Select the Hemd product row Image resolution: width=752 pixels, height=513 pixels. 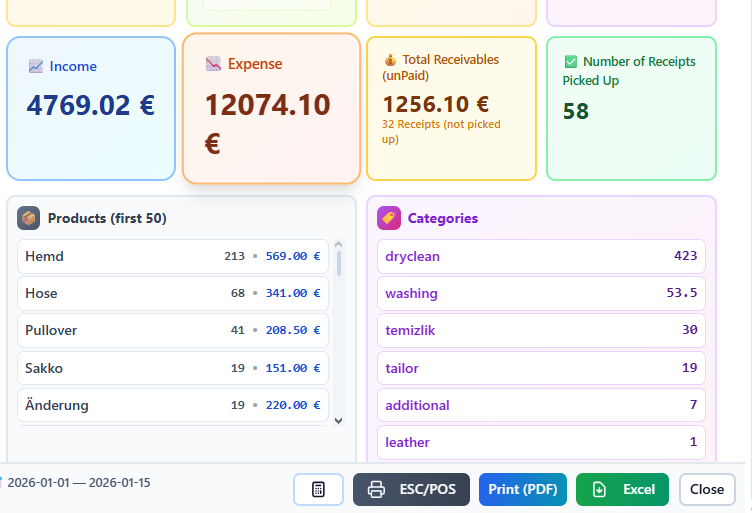pos(173,256)
